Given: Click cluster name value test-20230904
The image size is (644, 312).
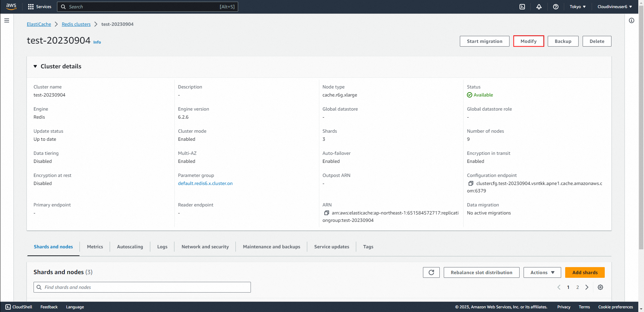Looking at the screenshot, I should (49, 95).
